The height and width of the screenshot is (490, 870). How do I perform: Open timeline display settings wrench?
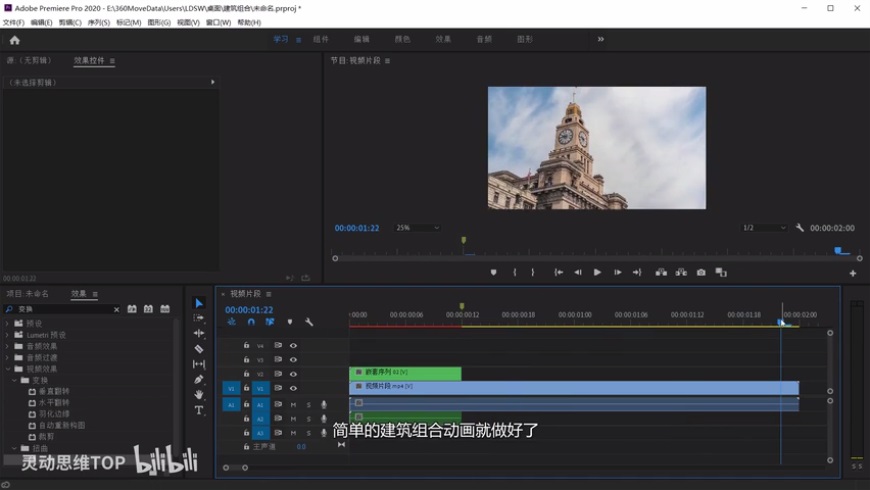[309, 322]
